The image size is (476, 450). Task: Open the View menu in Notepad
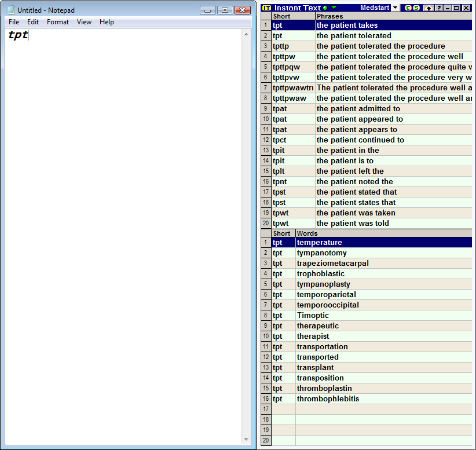pyautogui.click(x=84, y=22)
